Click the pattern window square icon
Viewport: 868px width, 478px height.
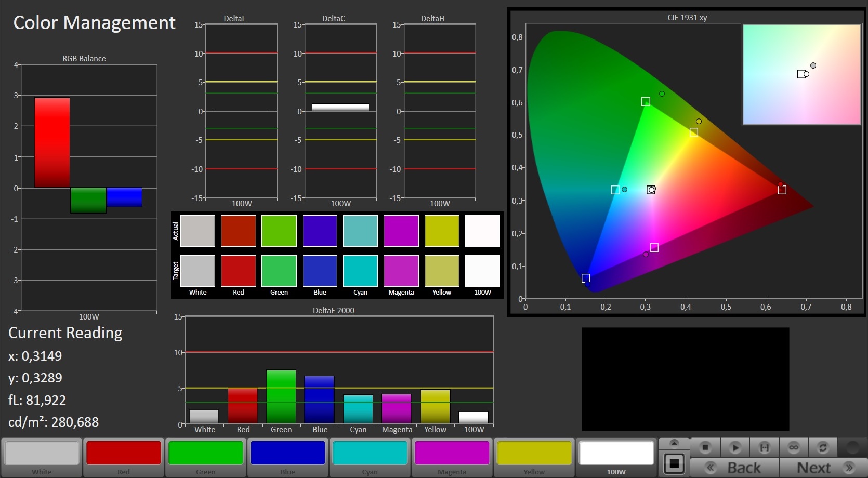click(674, 463)
